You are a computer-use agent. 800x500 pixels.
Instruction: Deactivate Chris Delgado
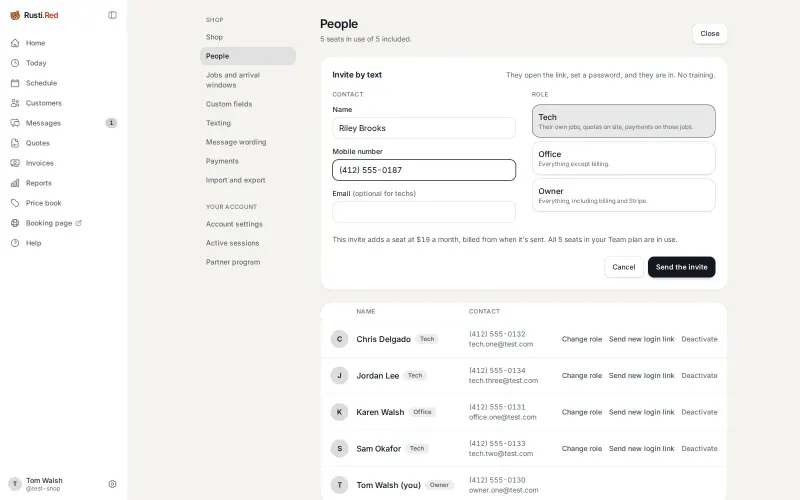click(699, 339)
